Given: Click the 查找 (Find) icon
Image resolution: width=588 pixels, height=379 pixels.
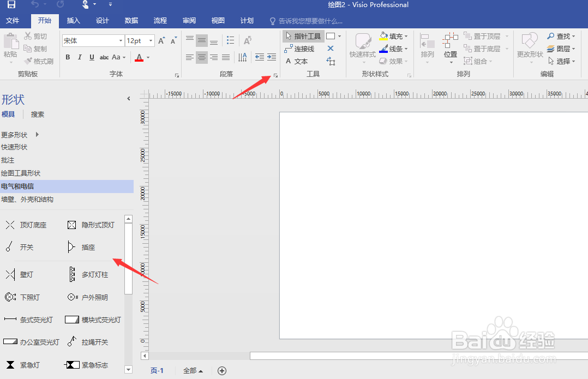Looking at the screenshot, I should (x=561, y=36).
